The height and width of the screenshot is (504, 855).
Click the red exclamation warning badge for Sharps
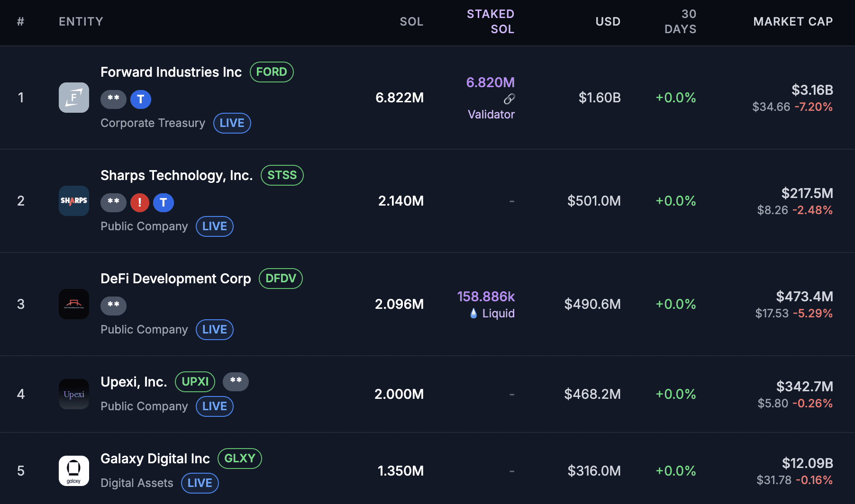point(140,203)
